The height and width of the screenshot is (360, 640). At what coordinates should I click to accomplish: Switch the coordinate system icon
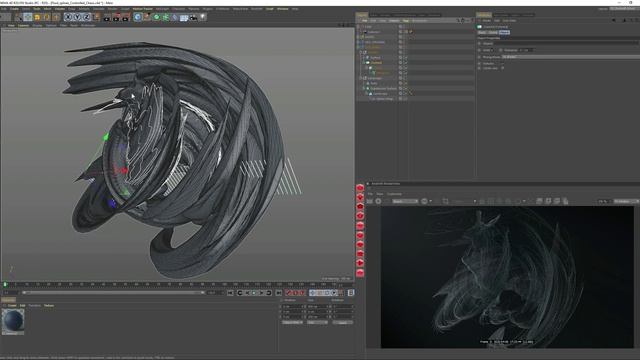(x=96, y=17)
